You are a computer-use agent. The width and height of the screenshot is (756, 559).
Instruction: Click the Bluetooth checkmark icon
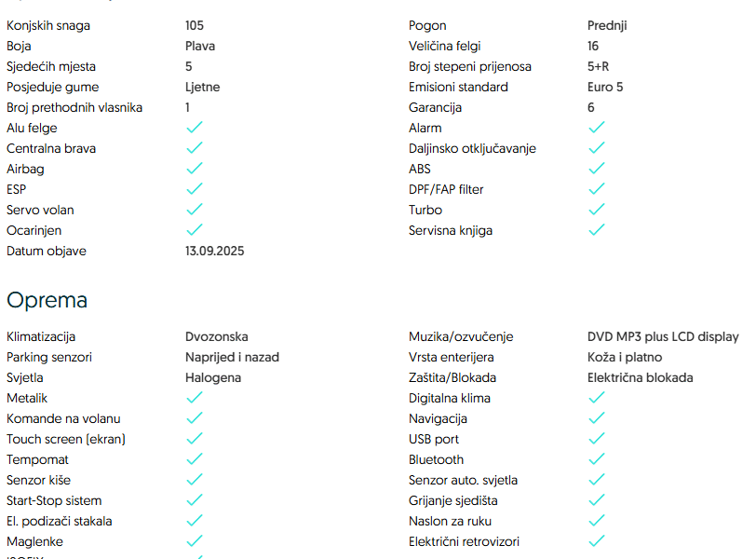597,459
